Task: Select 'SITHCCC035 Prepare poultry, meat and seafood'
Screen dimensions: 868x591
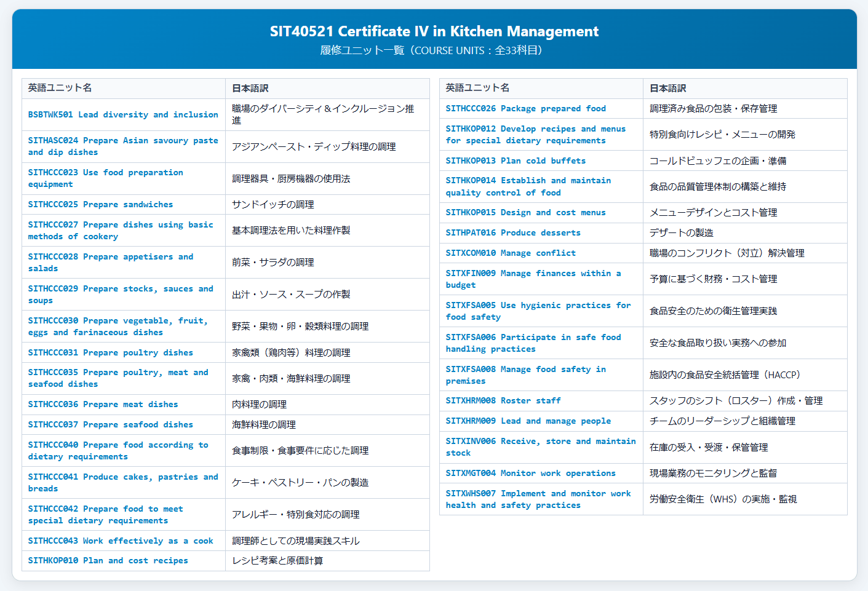Action: point(118,378)
